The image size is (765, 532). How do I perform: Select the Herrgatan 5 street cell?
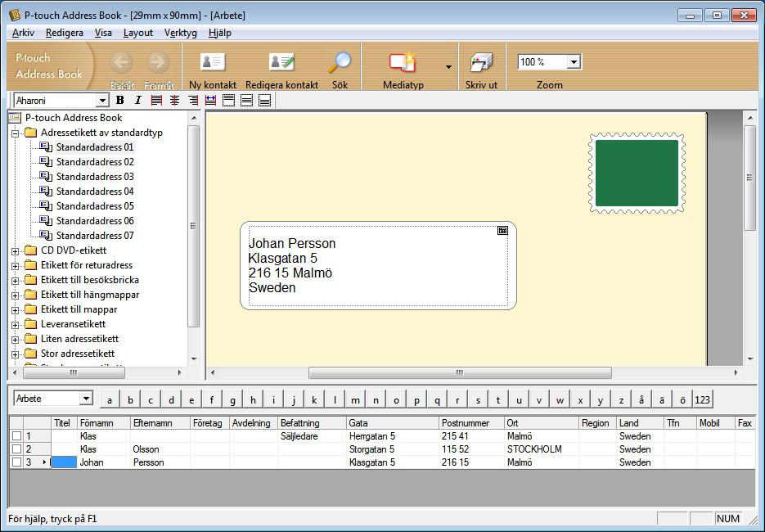click(x=392, y=436)
